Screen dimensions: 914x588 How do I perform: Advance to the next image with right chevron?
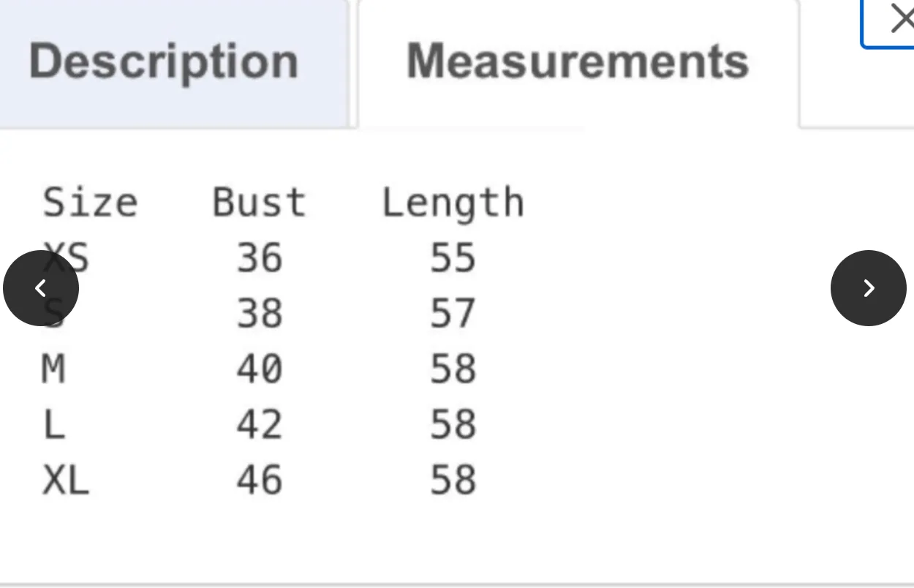[x=869, y=288]
